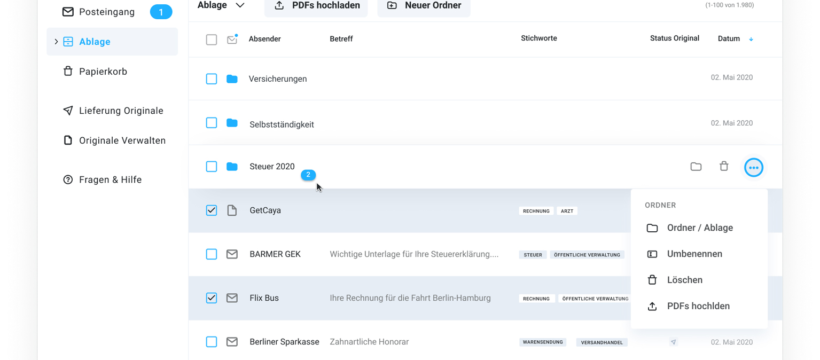Click the envelope icon in table header
This screenshot has width=820, height=360.
click(232, 39)
